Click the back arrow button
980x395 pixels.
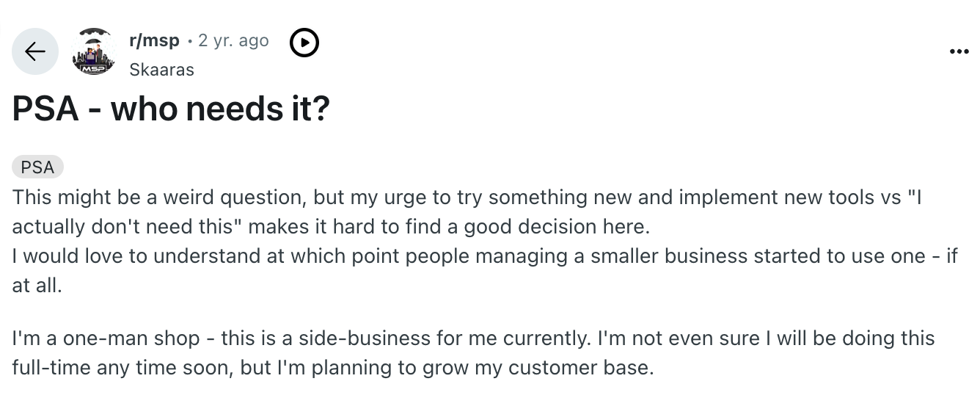click(34, 51)
